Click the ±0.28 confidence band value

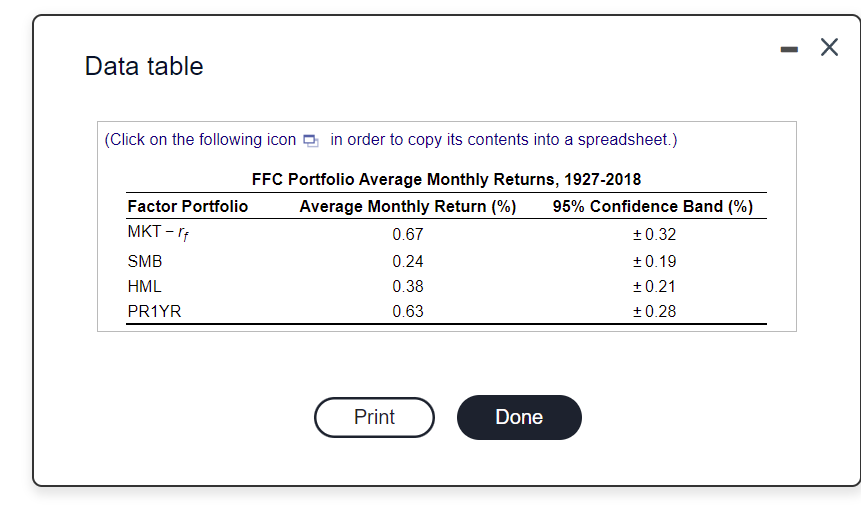click(x=653, y=311)
